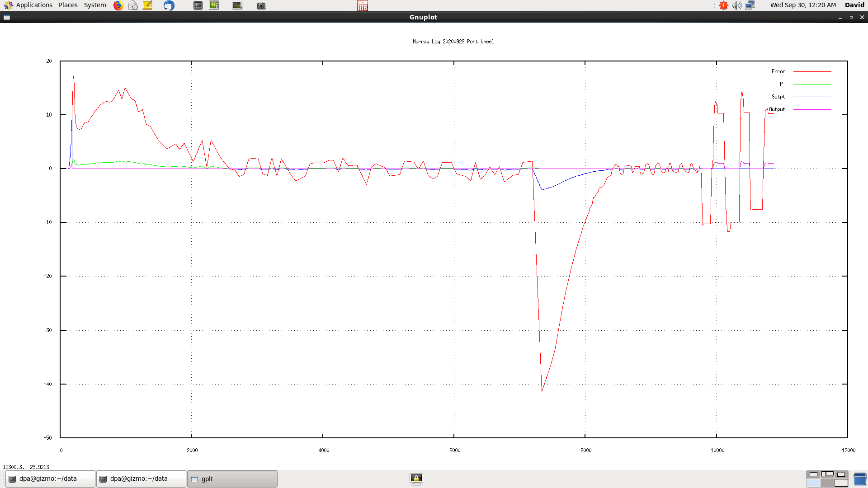Viewport: 868px width, 488px height.
Task: Toggle the Error curve legend entry
Action: (x=801, y=71)
